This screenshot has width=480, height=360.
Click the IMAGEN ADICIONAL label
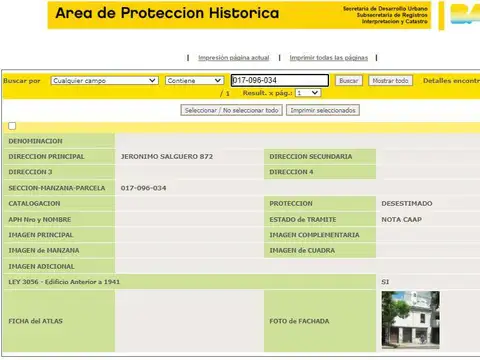(41, 266)
